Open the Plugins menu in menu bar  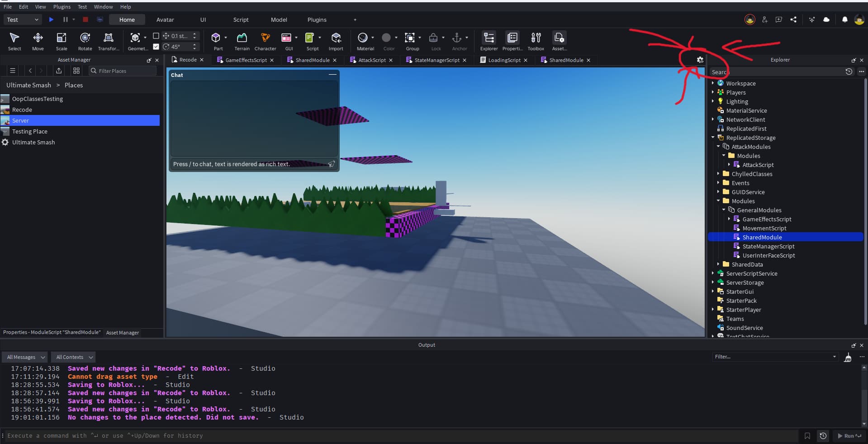62,7
